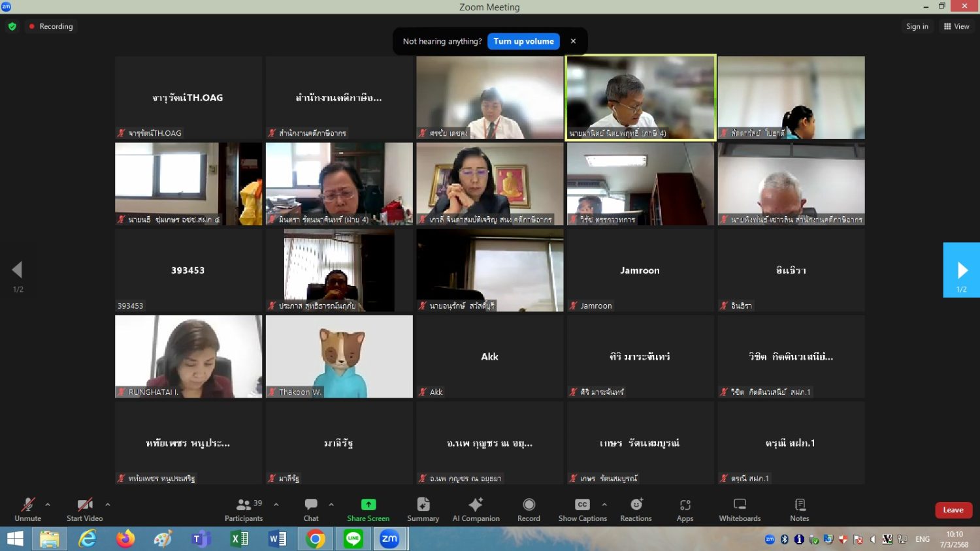Expand audio options arrow beside Unmute
The image size is (980, 551).
[48, 505]
